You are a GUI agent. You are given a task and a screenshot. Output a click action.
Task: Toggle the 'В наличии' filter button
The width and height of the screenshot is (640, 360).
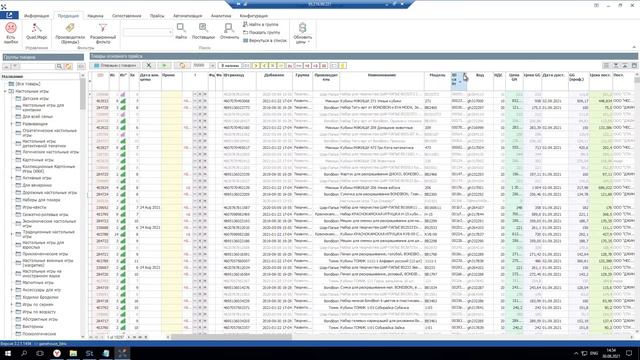click(x=230, y=65)
